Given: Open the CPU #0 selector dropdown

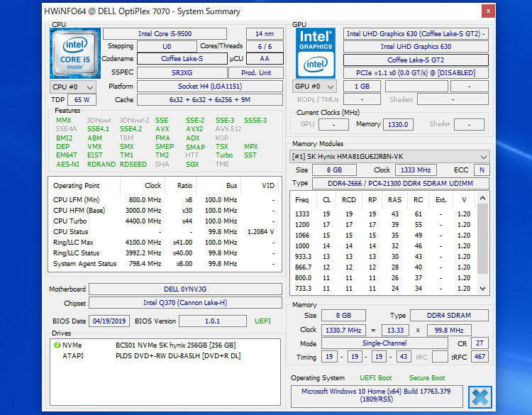Looking at the screenshot, I should click(x=73, y=87).
